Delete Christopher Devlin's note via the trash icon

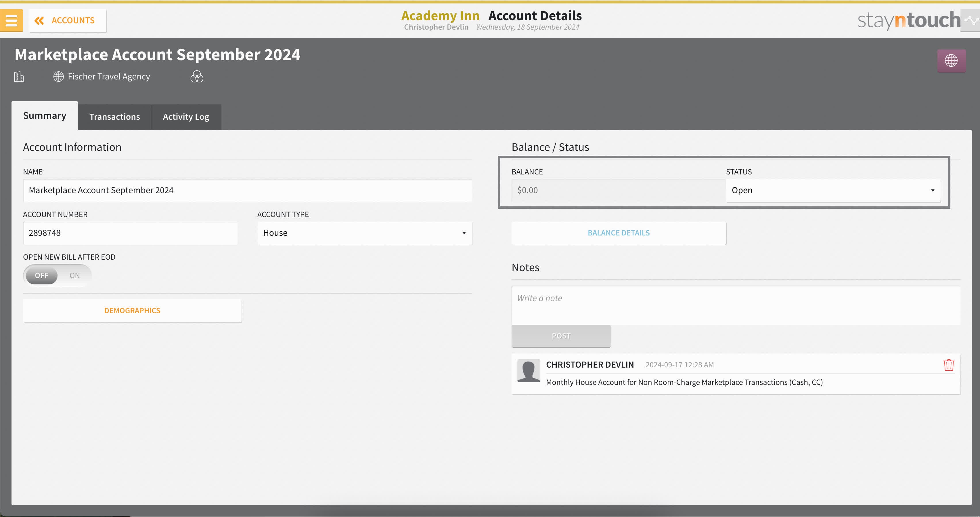point(948,365)
